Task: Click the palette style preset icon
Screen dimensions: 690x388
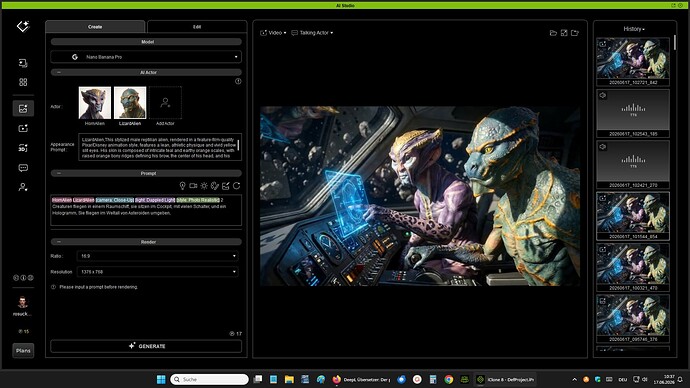Action: coord(215,186)
